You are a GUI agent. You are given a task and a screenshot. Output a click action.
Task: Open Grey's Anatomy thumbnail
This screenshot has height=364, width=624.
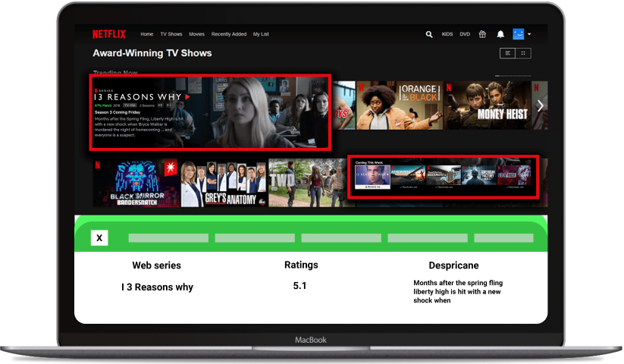(x=224, y=183)
